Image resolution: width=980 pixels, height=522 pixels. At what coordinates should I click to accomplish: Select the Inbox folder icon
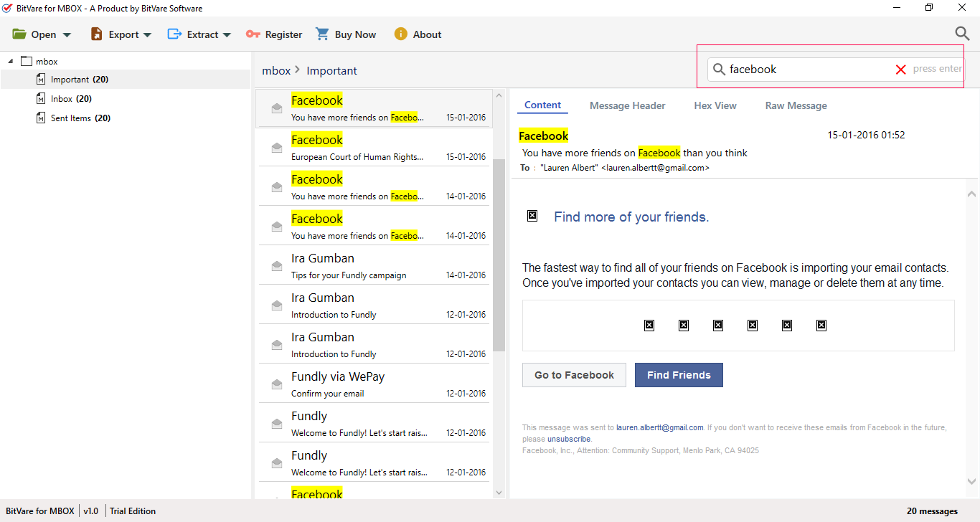(41, 99)
